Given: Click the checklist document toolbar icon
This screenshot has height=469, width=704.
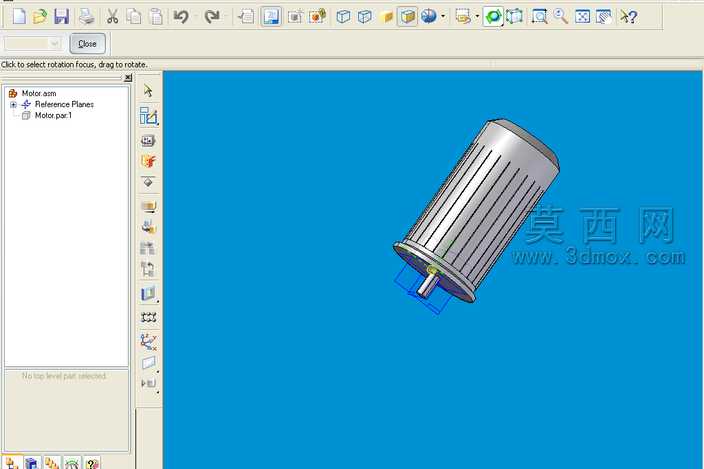Looking at the screenshot, I should point(246,17).
